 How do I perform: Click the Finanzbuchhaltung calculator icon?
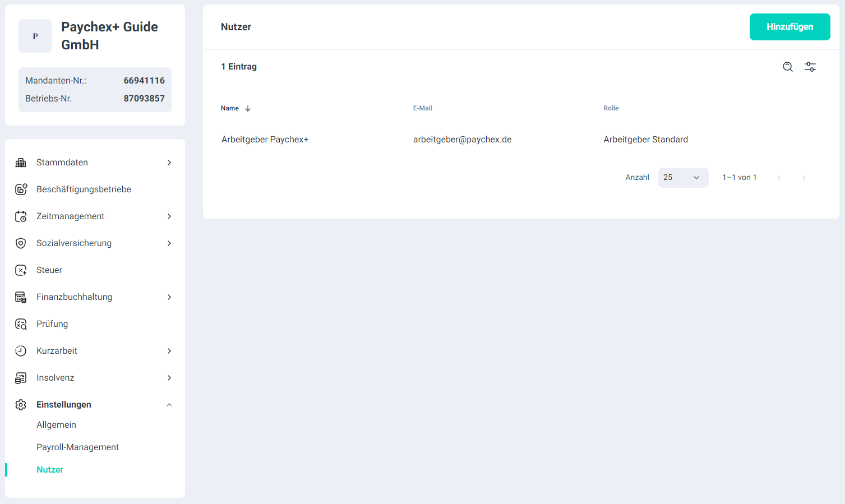click(21, 297)
